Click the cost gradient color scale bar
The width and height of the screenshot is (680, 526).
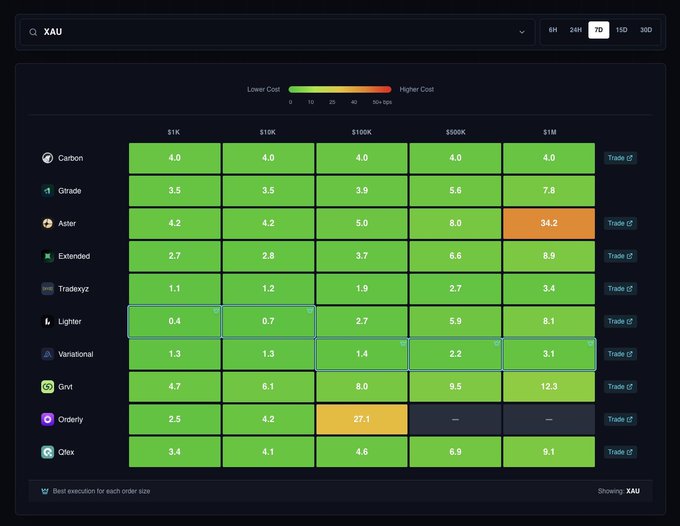[340, 89]
